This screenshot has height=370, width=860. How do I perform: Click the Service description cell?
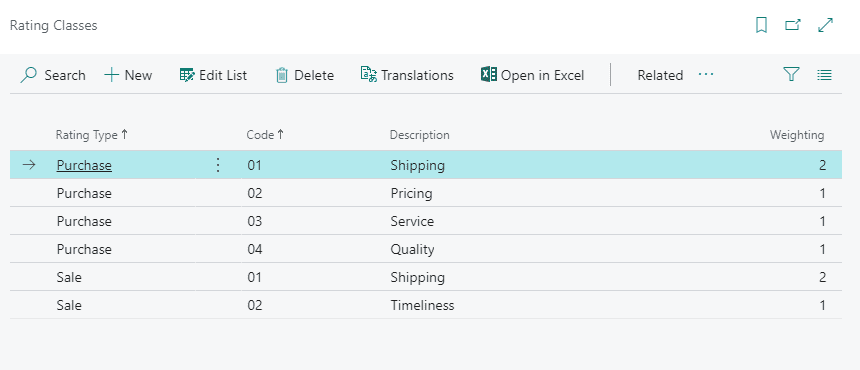pos(412,221)
